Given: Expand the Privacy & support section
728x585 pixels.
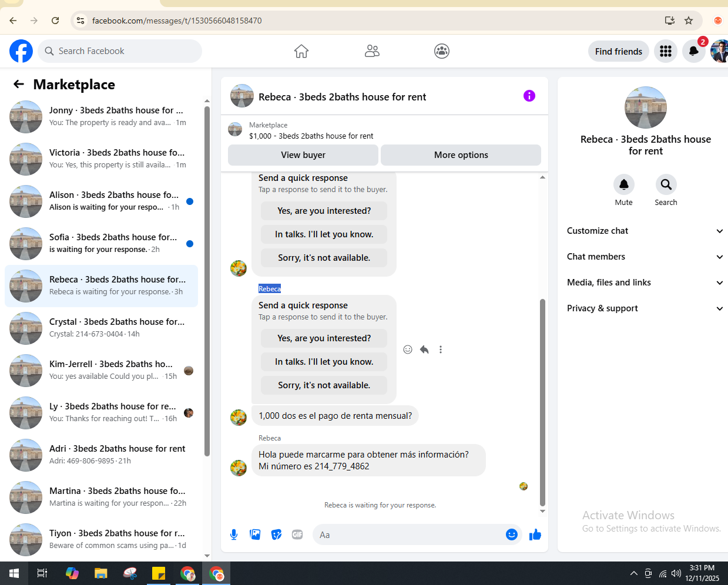Looking at the screenshot, I should 645,308.
